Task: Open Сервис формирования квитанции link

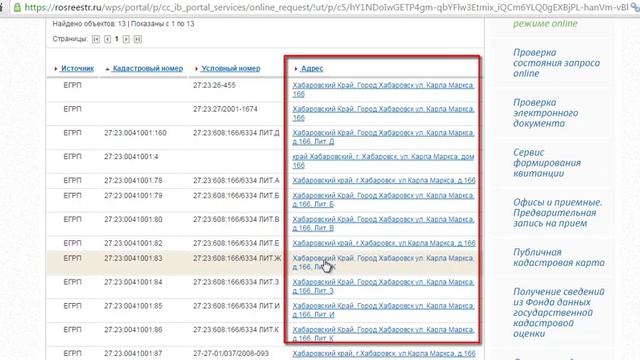Action: [547, 163]
